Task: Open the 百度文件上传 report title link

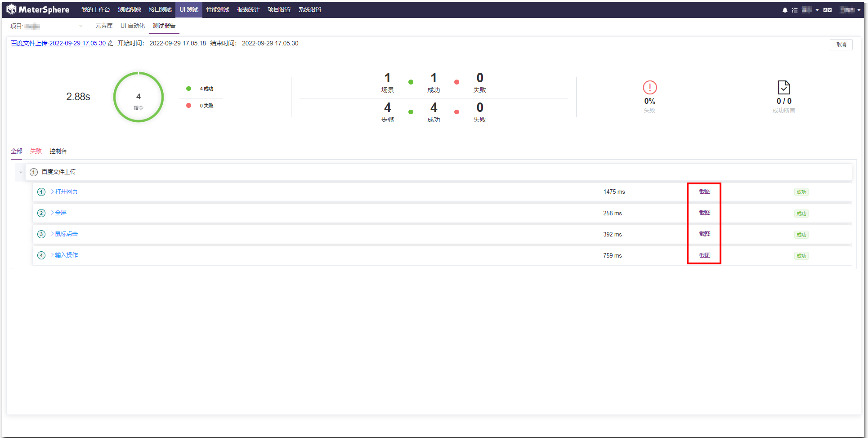Action: pos(58,43)
